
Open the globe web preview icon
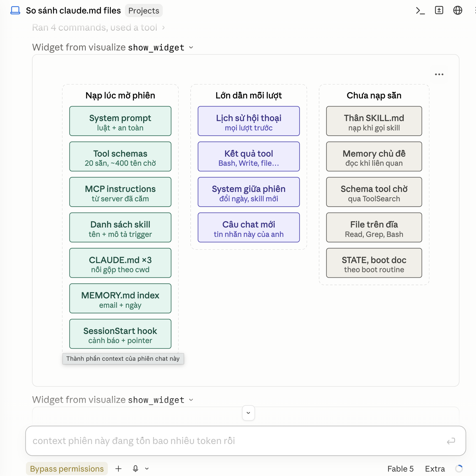pyautogui.click(x=458, y=10)
